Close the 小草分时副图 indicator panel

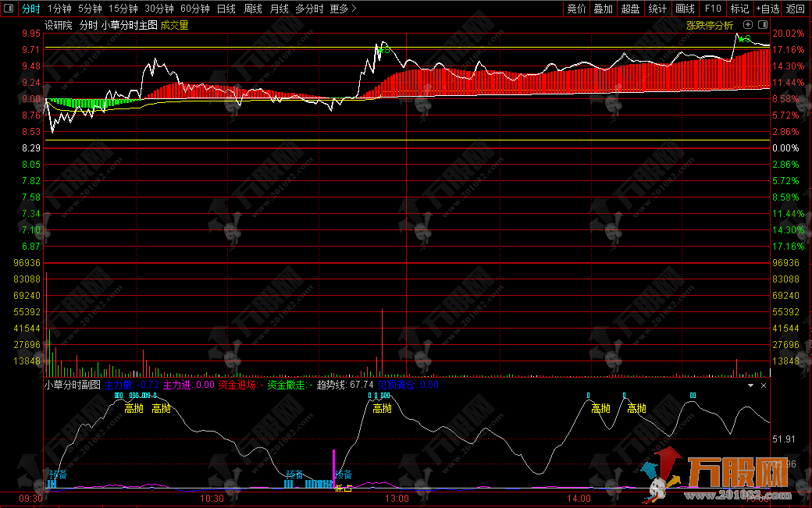coord(764,385)
